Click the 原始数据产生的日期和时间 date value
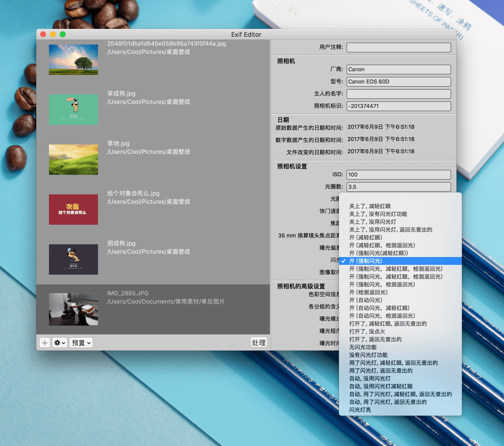The width and height of the screenshot is (504, 446). coord(381,127)
